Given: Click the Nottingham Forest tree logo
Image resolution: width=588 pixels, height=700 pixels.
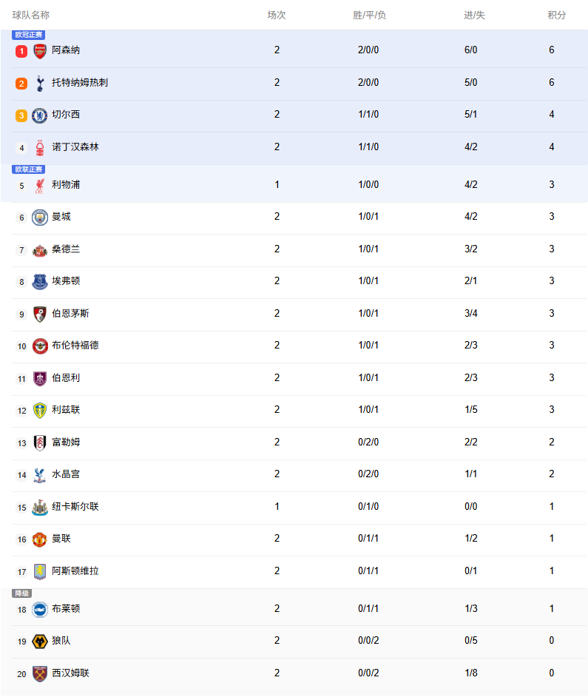Looking at the screenshot, I should (40, 148).
